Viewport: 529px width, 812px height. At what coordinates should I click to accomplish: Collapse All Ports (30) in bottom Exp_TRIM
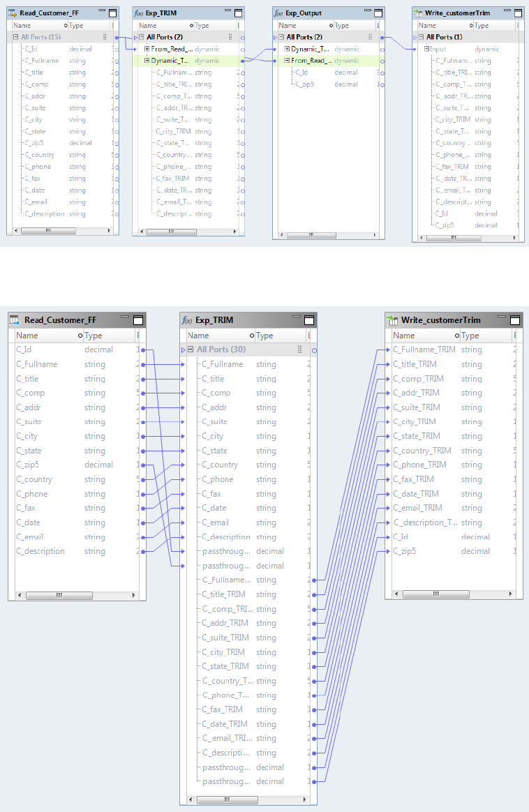point(191,349)
